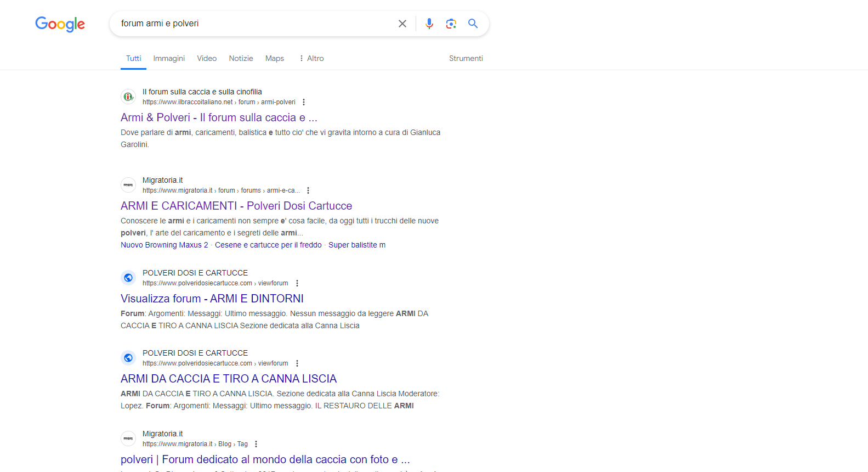Open three-dot menu for Canna Liscia result

[297, 363]
